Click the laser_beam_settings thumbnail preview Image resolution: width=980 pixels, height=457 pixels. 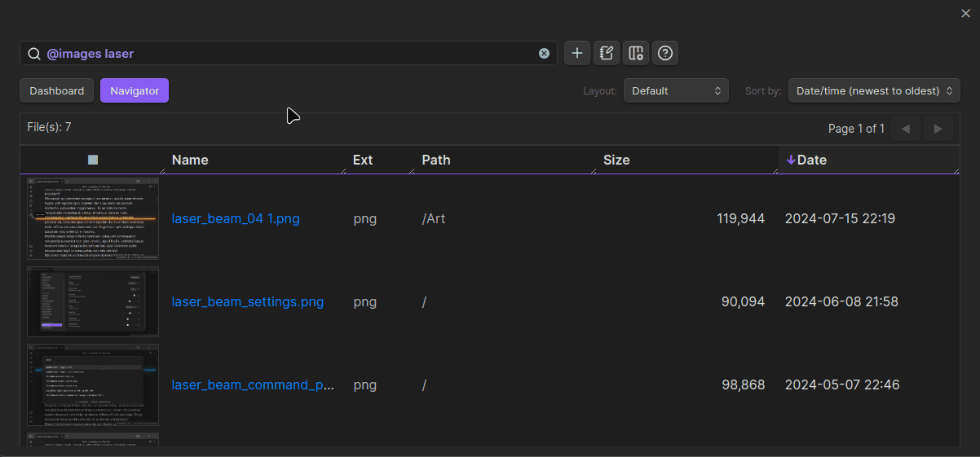[93, 301]
